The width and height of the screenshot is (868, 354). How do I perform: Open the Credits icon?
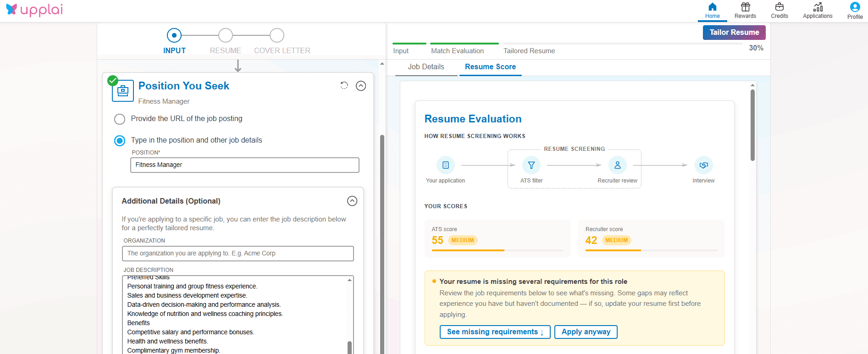[x=780, y=7]
